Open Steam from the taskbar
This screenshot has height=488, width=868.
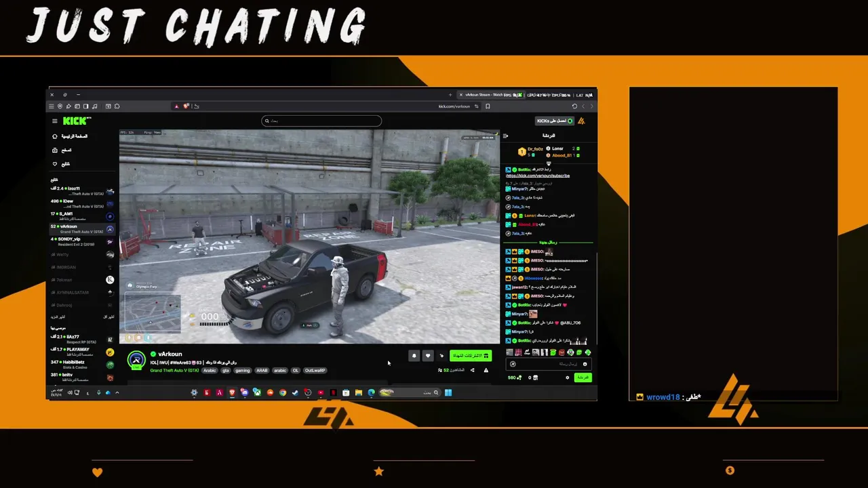(295, 392)
